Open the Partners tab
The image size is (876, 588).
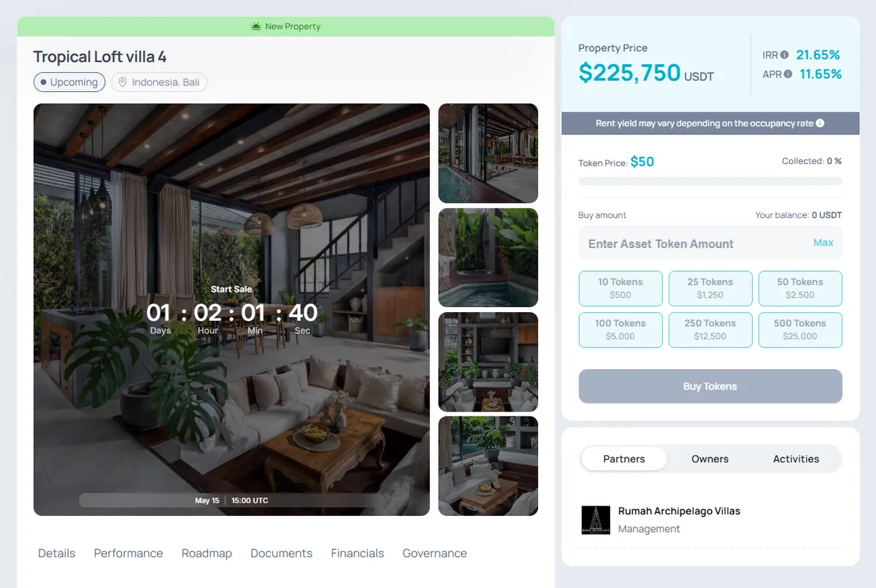(x=624, y=459)
